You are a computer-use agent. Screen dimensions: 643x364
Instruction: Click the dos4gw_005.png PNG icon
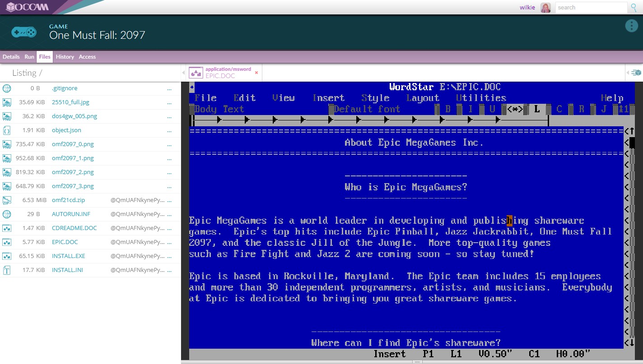[x=7, y=116]
